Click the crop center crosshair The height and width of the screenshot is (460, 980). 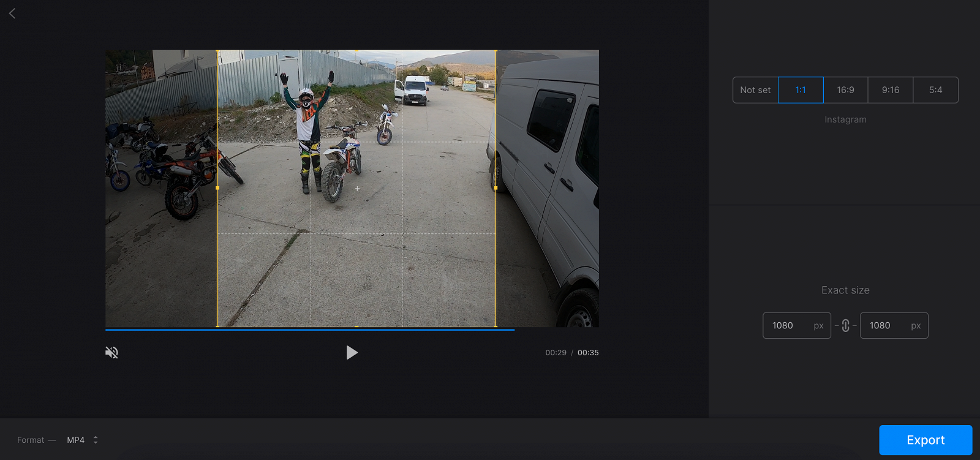357,189
